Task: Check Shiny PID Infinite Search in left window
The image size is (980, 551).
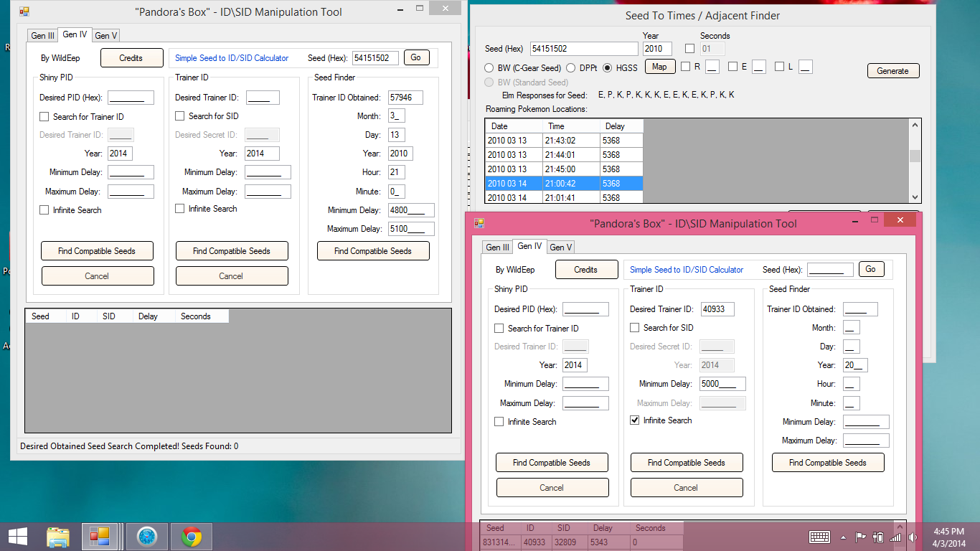Action: point(44,210)
